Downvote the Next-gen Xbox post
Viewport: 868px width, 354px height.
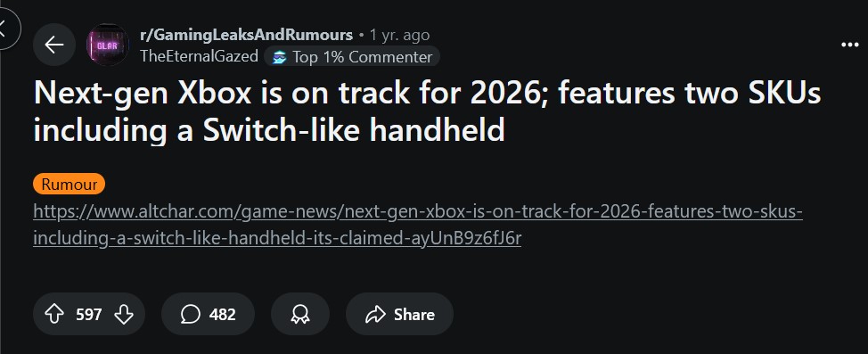[124, 315]
